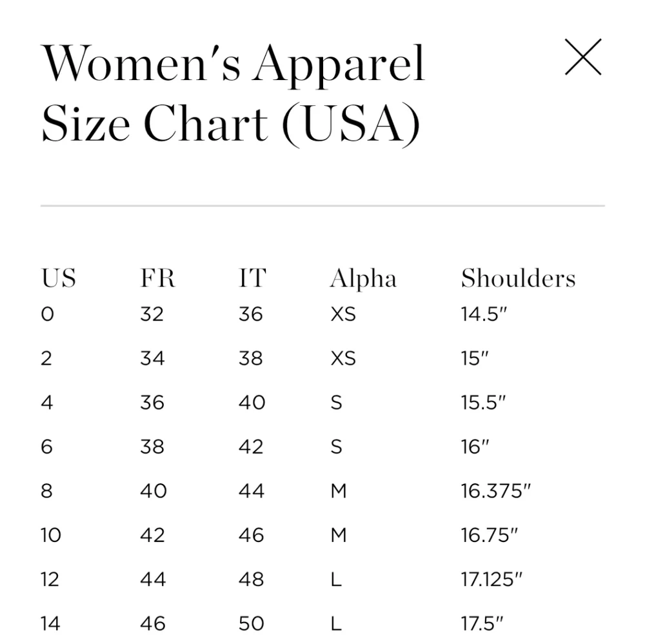
Task: Select the 16.75" shoulders measurement
Action: click(489, 536)
